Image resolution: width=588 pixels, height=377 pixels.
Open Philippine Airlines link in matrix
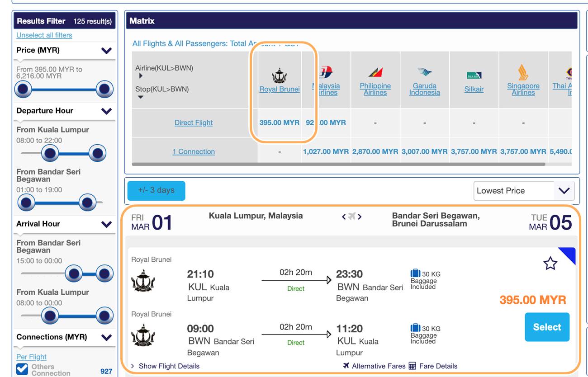[x=375, y=89]
